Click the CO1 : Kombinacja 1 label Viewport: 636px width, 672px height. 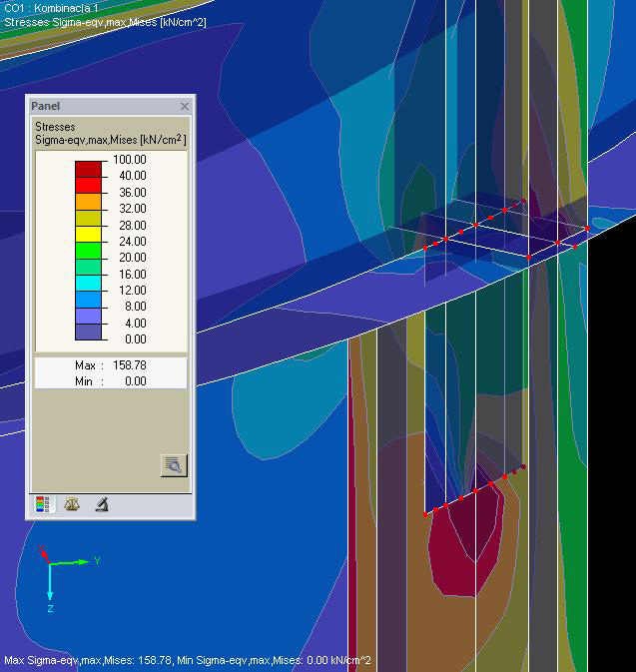(x=52, y=8)
